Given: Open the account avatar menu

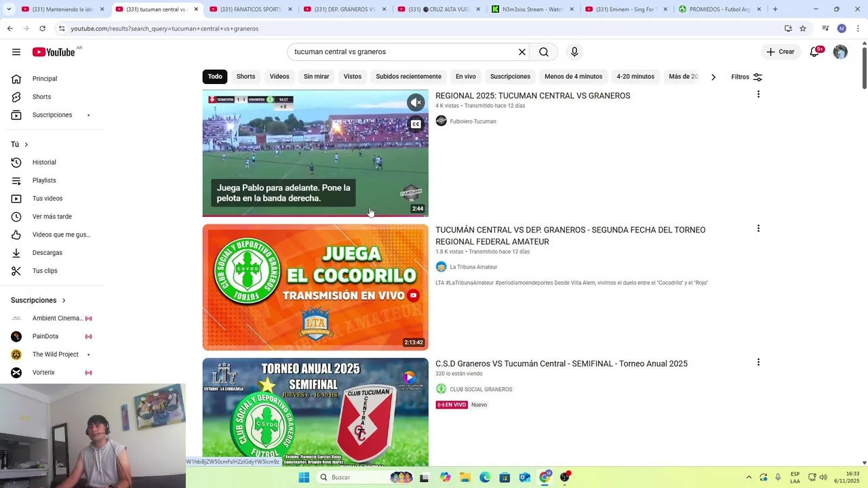Looking at the screenshot, I should tap(840, 52).
